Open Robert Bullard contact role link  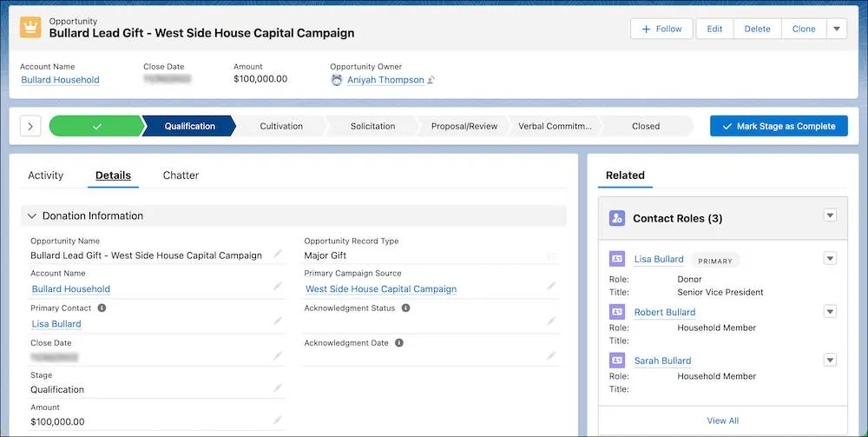665,313
